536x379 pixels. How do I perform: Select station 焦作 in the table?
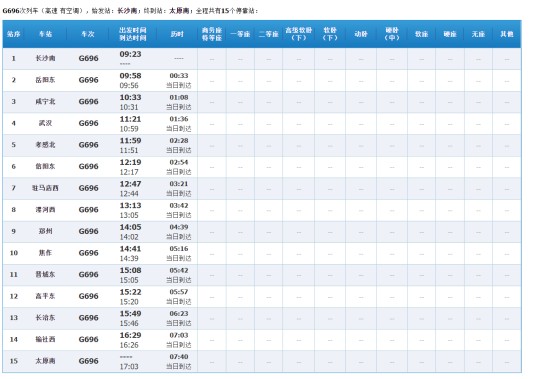(45, 253)
